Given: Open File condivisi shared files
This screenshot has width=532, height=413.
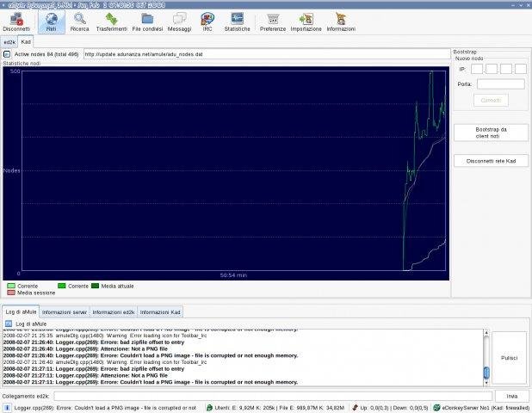Looking at the screenshot, I should click(147, 22).
